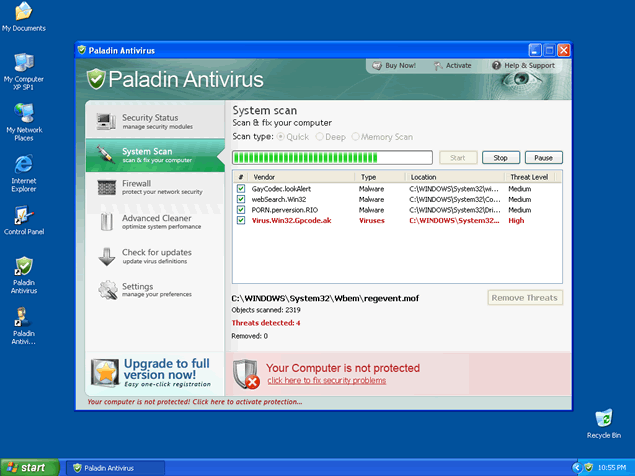Click the Check for updates item
The width and height of the screenshot is (635, 476).
(x=155, y=256)
